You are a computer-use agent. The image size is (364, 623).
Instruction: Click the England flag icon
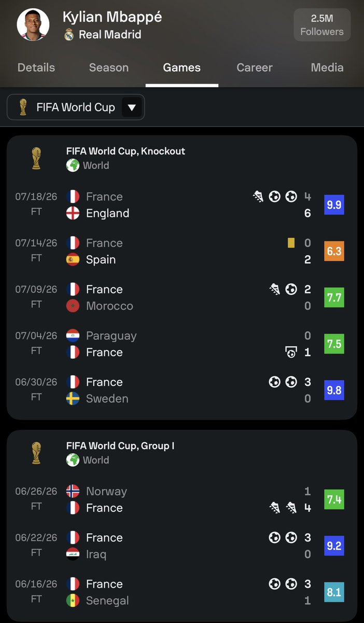tap(73, 213)
